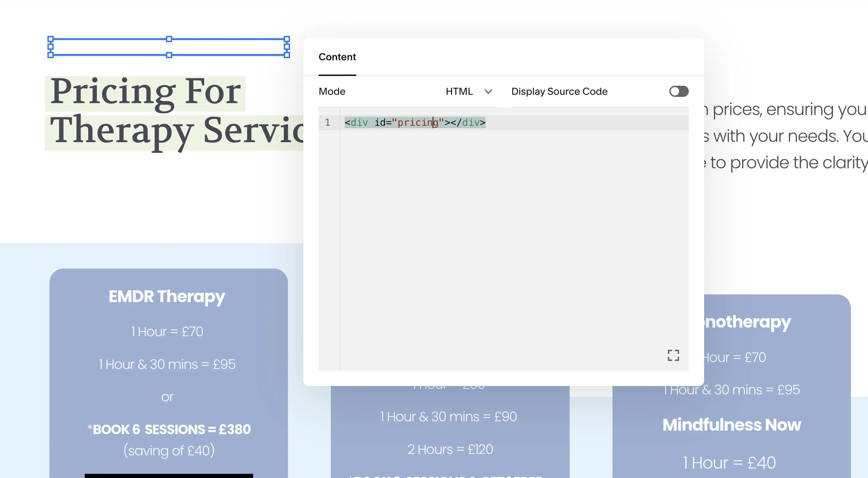Image resolution: width=868 pixels, height=478 pixels.
Task: Click top-right resize handle of selected block
Action: coord(287,39)
